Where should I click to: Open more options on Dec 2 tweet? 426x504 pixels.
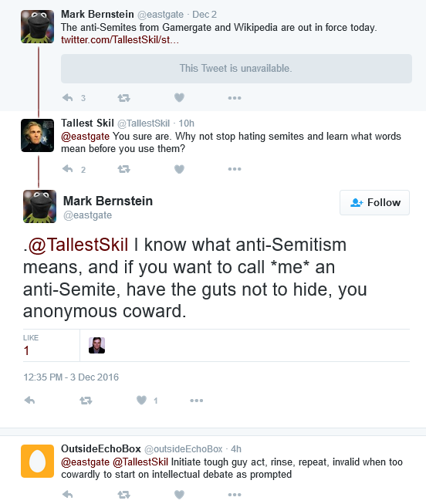click(x=235, y=98)
